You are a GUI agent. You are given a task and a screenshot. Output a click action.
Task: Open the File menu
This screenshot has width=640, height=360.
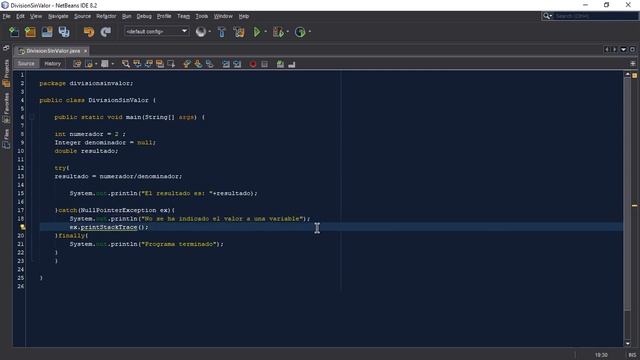click(x=7, y=16)
